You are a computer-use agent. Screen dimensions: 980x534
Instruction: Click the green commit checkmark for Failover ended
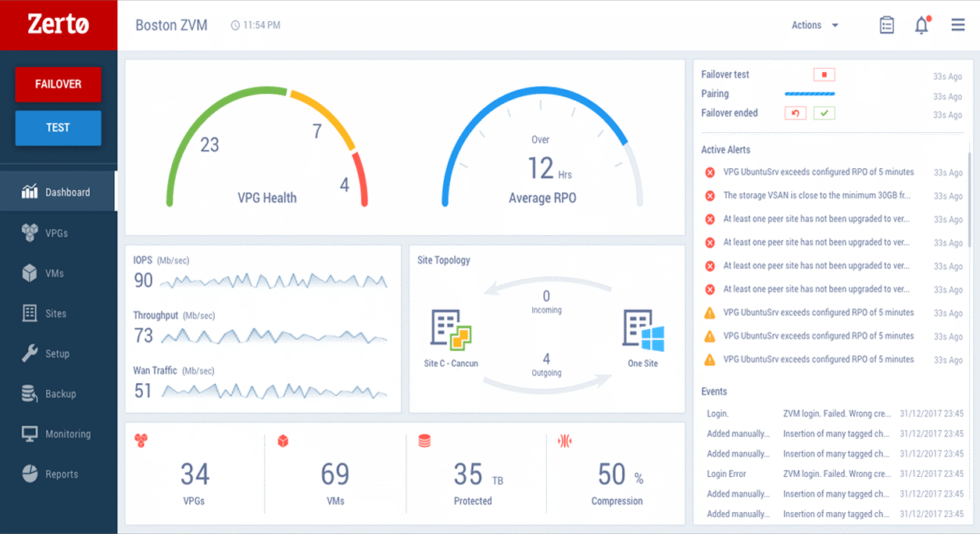pos(824,113)
